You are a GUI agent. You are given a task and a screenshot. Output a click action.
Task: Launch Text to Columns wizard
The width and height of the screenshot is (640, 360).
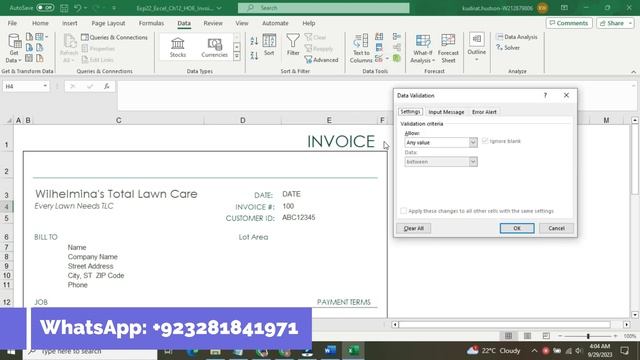point(361,48)
